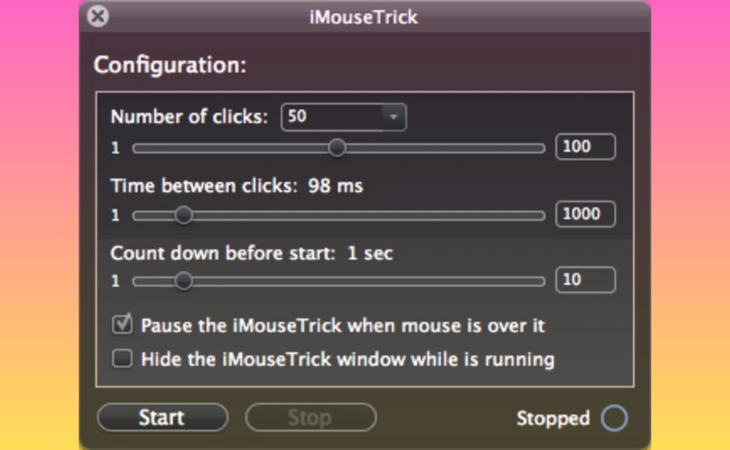
Task: Click the Number of clicks combo box showing 50
Action: [344, 117]
